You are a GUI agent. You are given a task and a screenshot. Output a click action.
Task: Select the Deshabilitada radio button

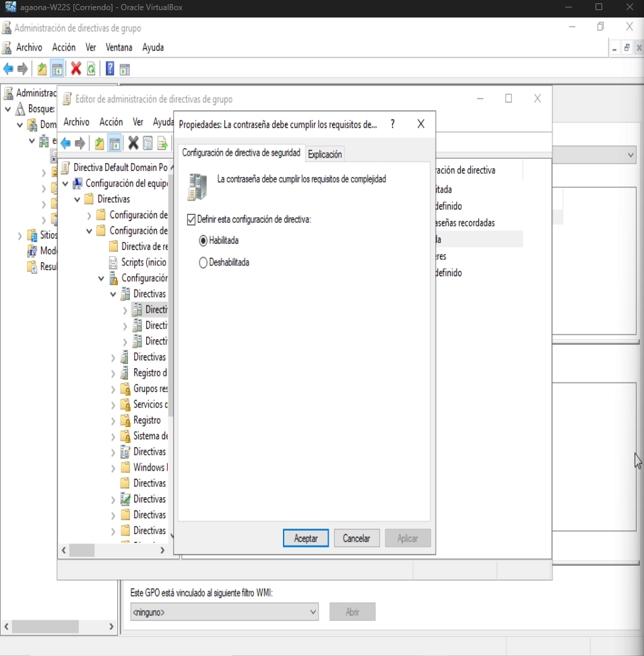[203, 263]
